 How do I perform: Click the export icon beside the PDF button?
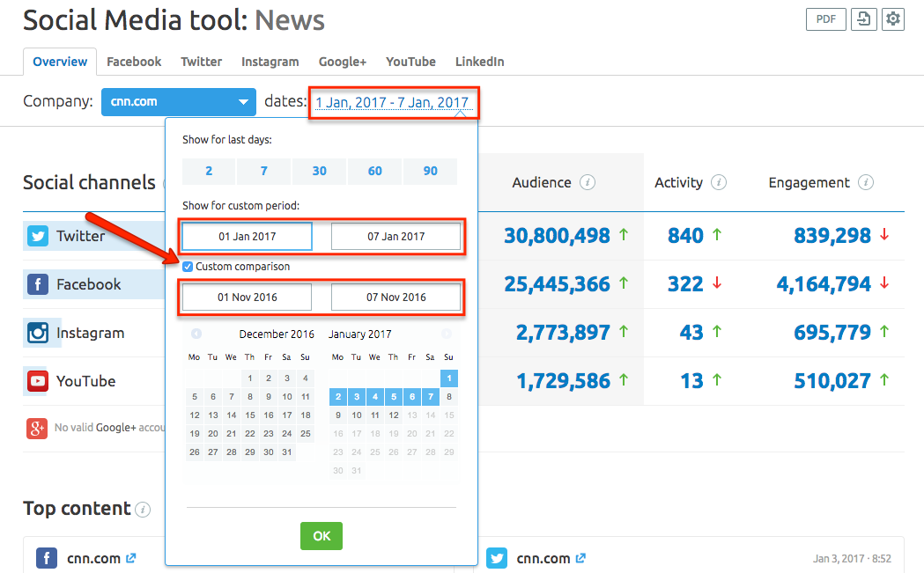tap(864, 18)
